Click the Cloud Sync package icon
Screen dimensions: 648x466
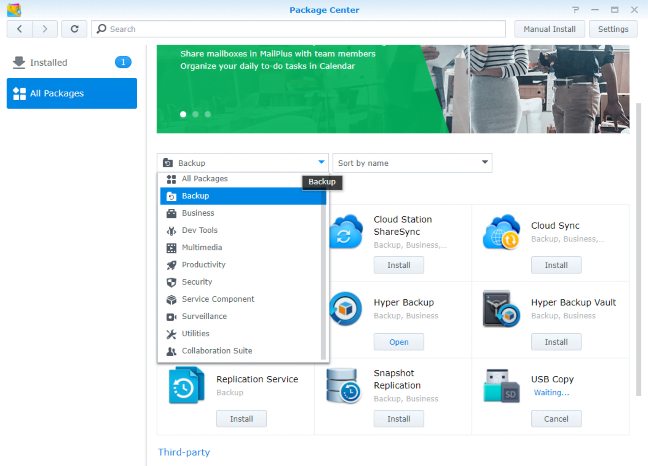point(500,234)
